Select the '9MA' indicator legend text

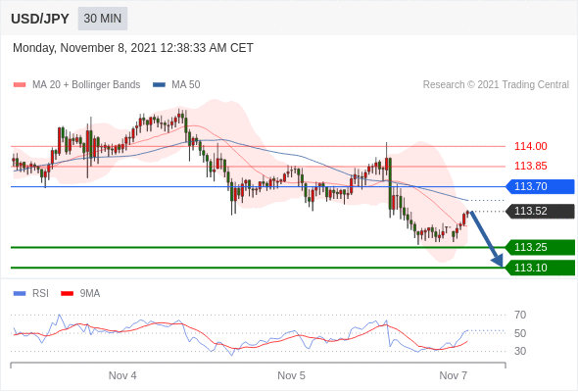click(x=90, y=294)
